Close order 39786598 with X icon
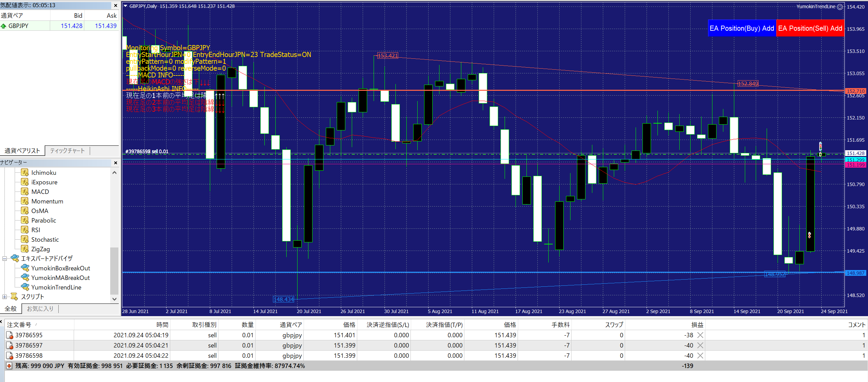The image size is (868, 382). (700, 356)
